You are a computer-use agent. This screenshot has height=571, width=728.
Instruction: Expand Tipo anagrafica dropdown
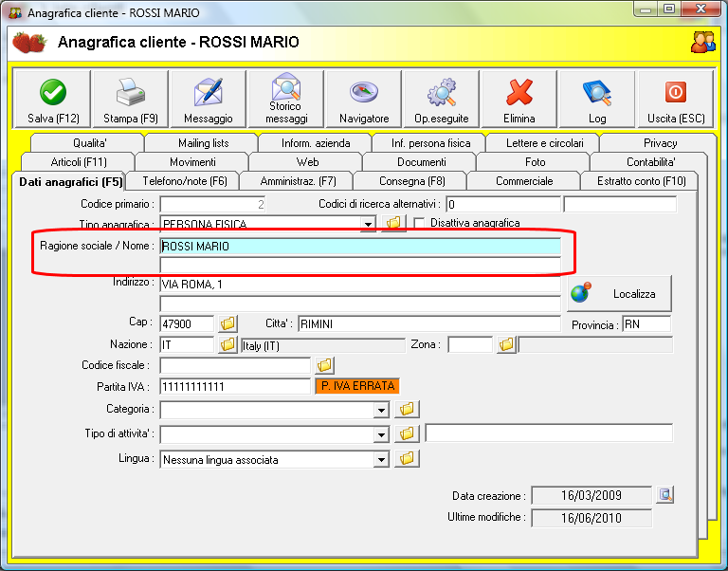coord(368,224)
